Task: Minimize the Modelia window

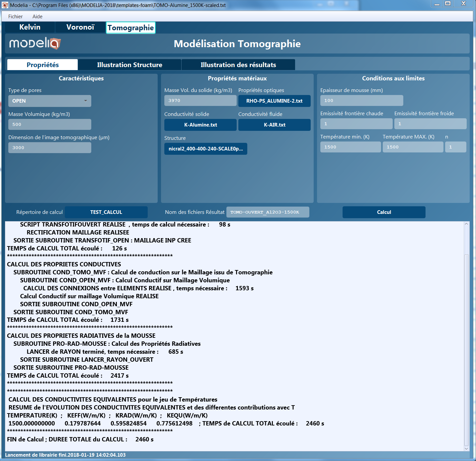Action: [437, 4]
